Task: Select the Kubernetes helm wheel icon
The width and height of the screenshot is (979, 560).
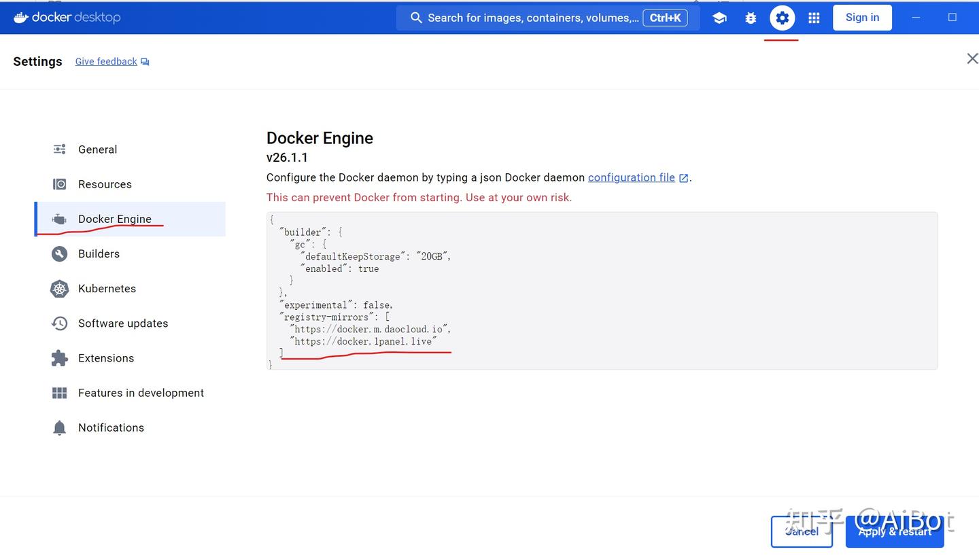Action: [x=59, y=288]
